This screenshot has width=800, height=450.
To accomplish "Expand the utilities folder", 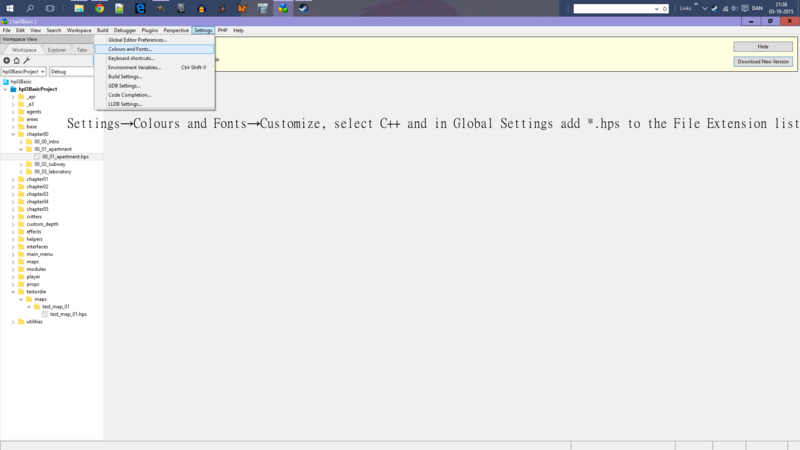I will 13,321.
